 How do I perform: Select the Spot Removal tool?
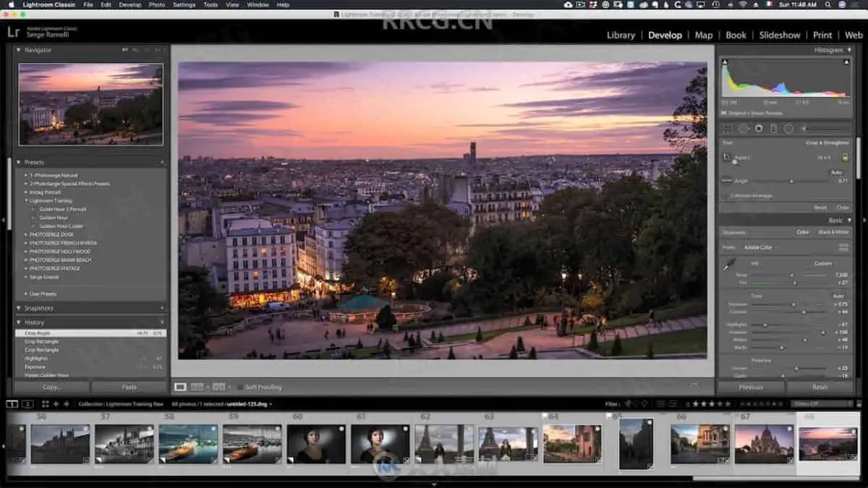click(743, 129)
